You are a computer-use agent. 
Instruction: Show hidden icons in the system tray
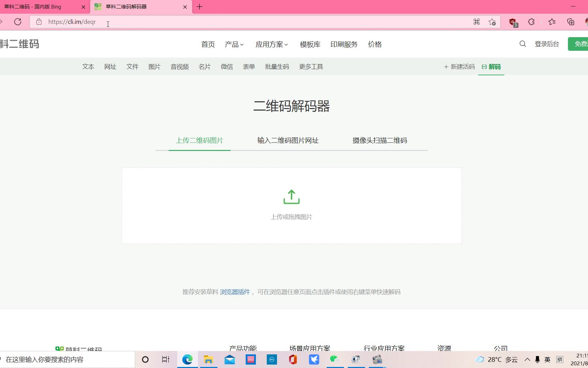(527, 359)
